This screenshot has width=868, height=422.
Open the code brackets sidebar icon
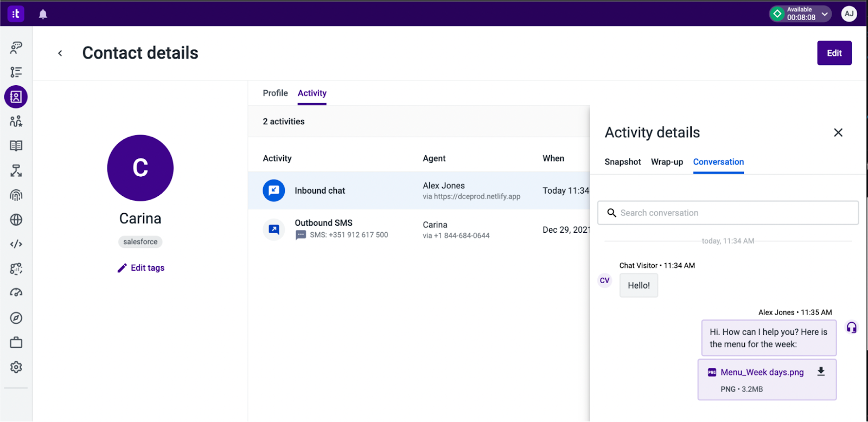16,244
